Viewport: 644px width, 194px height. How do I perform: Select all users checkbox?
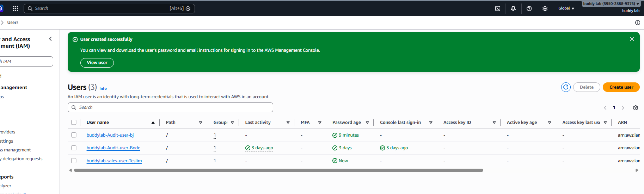pyautogui.click(x=74, y=122)
